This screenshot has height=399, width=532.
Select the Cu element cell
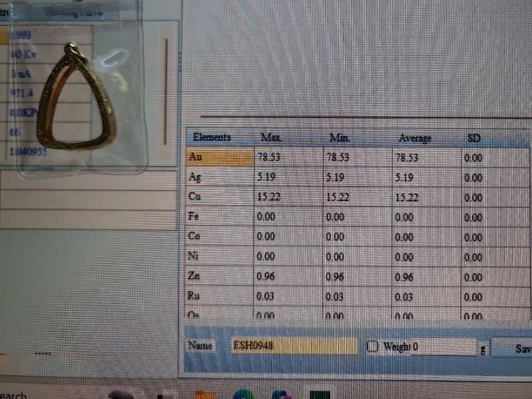coord(219,198)
